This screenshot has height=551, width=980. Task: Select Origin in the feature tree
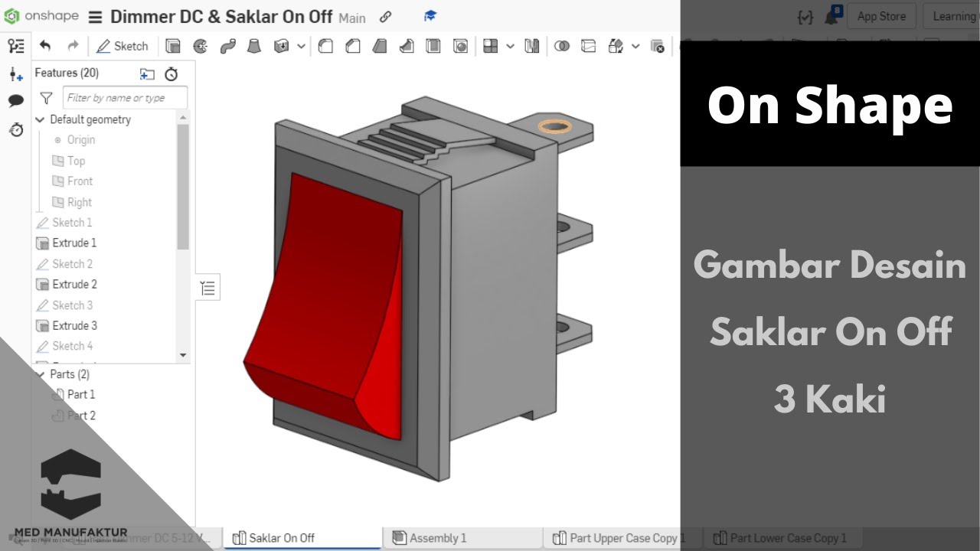[x=81, y=140]
